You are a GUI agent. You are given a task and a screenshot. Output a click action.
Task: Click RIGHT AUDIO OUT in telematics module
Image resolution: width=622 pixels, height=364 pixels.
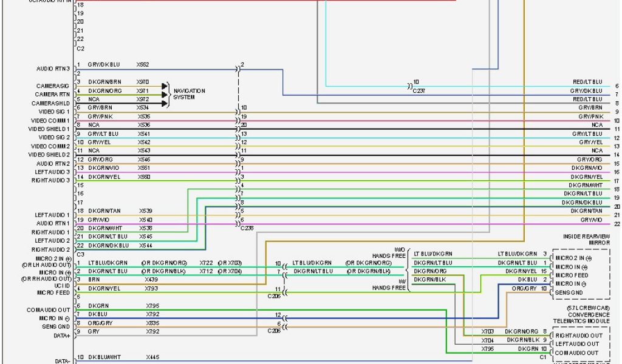579,335
